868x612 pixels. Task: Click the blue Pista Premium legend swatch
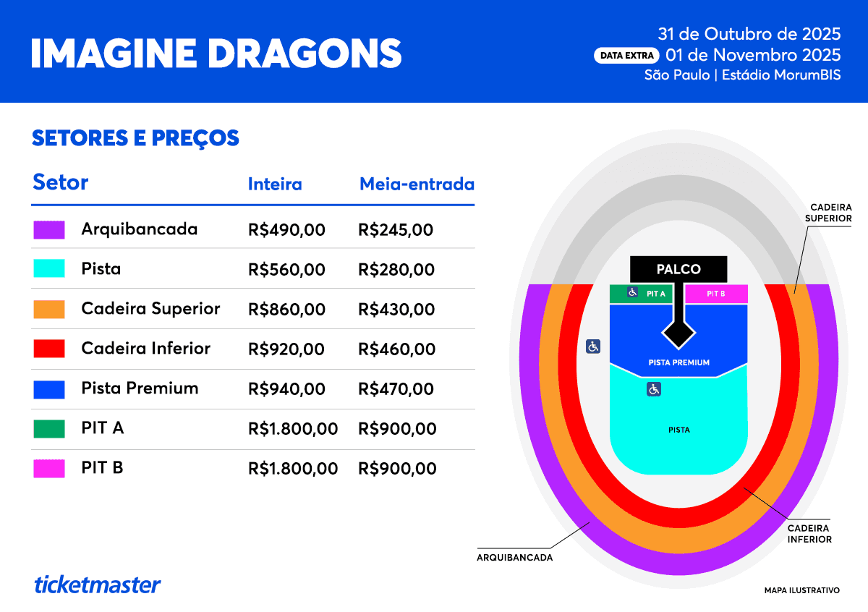(x=49, y=389)
